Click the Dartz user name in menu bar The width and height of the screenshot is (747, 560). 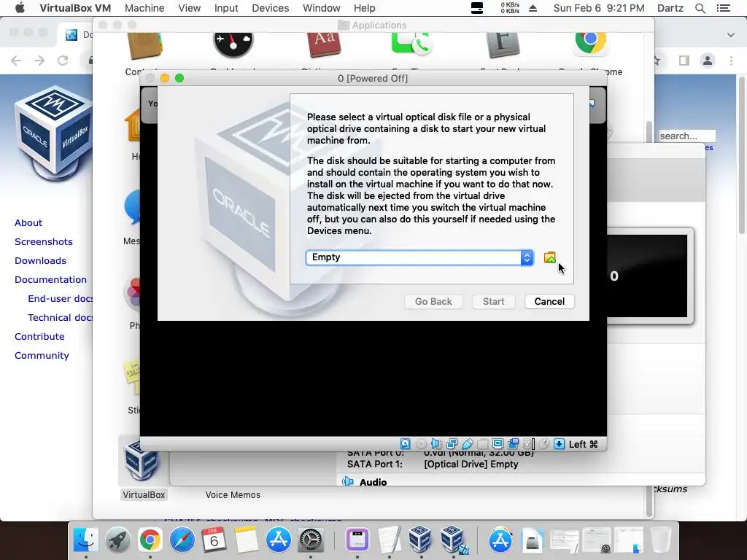click(670, 8)
